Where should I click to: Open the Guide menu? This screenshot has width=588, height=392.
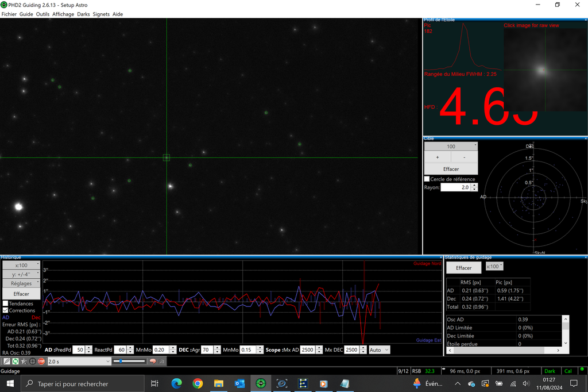coord(26,14)
